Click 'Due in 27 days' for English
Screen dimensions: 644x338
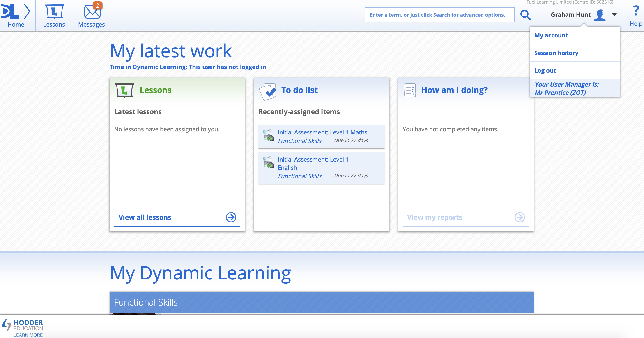coord(351,176)
